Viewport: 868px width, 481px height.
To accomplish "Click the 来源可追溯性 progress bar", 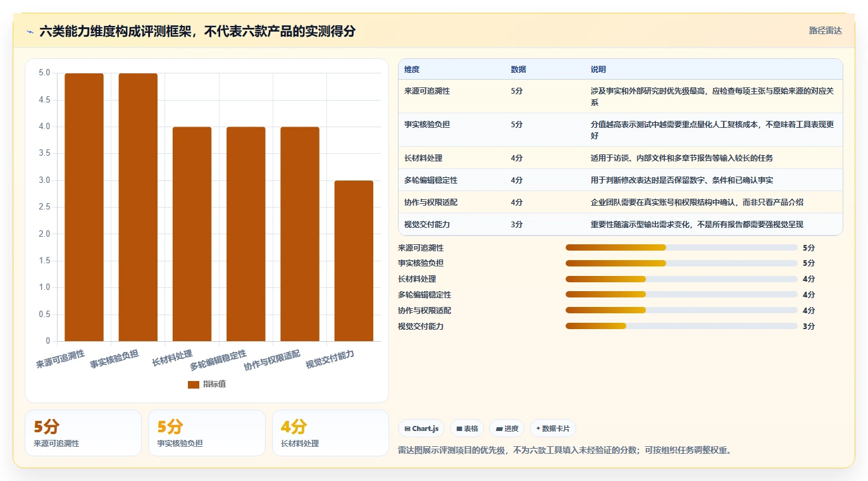I will pos(681,247).
